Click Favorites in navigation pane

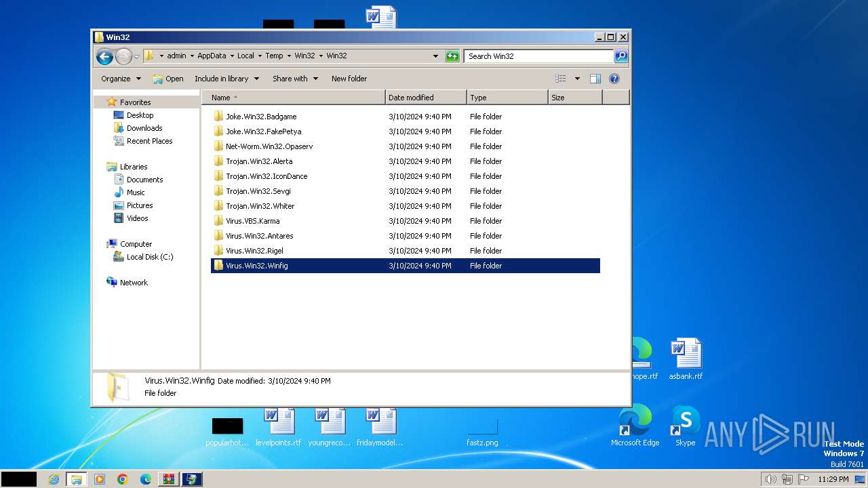(135, 102)
